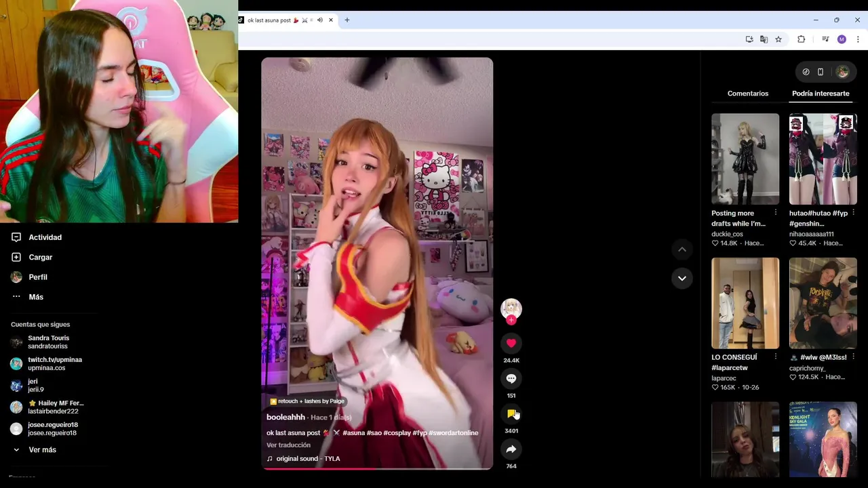868x488 pixels.
Task: Restore down the Chrome window
Action: (x=836, y=20)
